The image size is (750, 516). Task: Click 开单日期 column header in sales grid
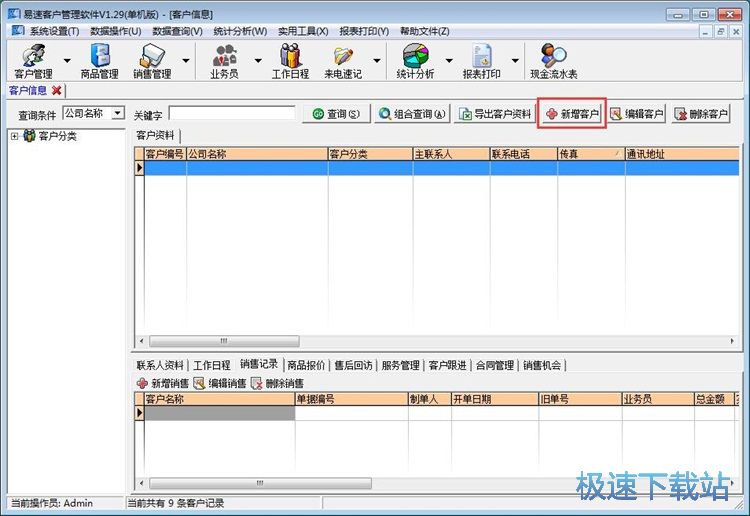coord(495,399)
